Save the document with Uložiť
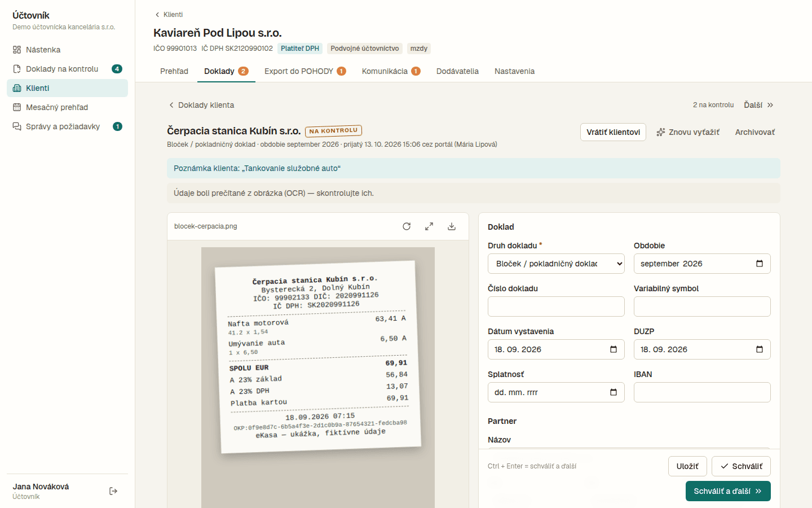This screenshot has width=812, height=508. coord(687,466)
